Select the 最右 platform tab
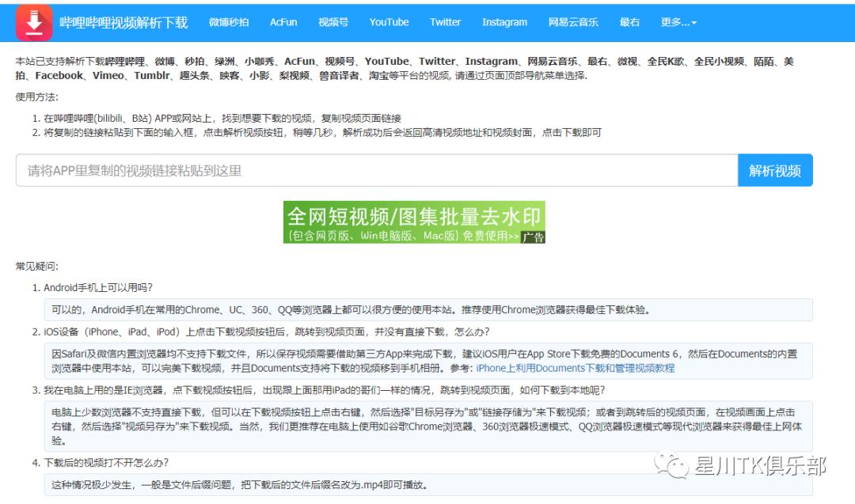Viewport: 855px width, 504px height. point(629,22)
